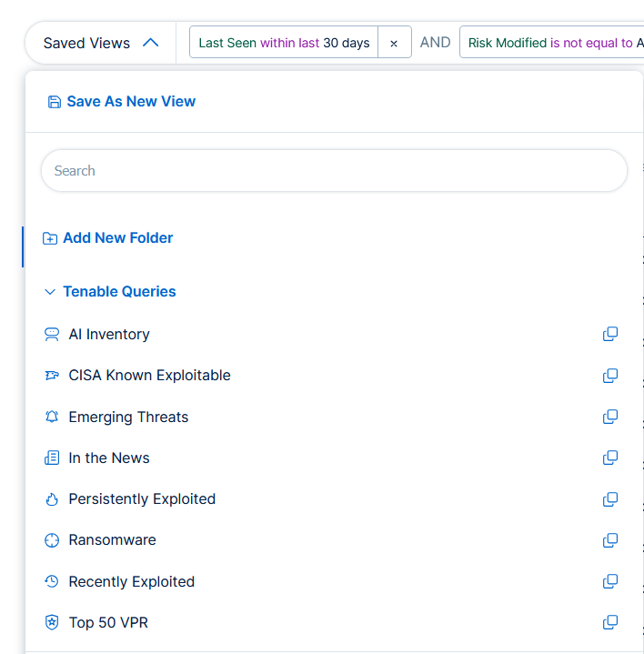The image size is (644, 654).
Task: Select the Ransomware query
Action: [112, 540]
